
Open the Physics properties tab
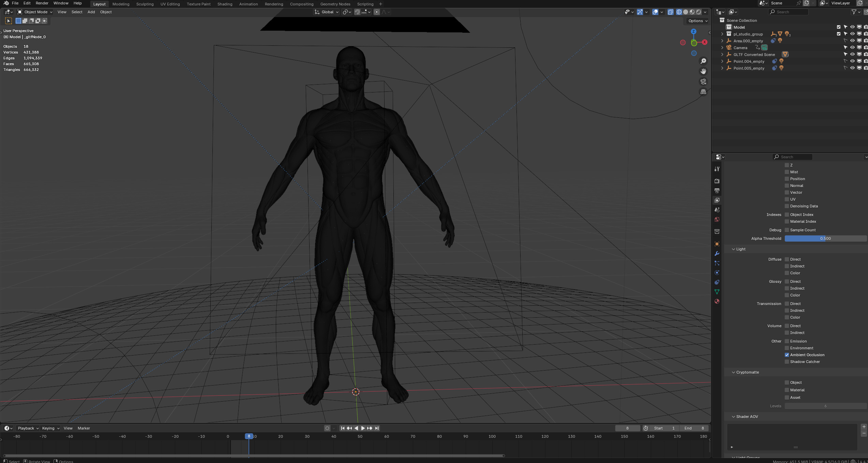coord(717,272)
